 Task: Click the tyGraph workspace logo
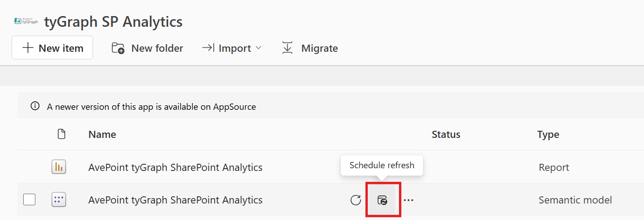[26, 21]
